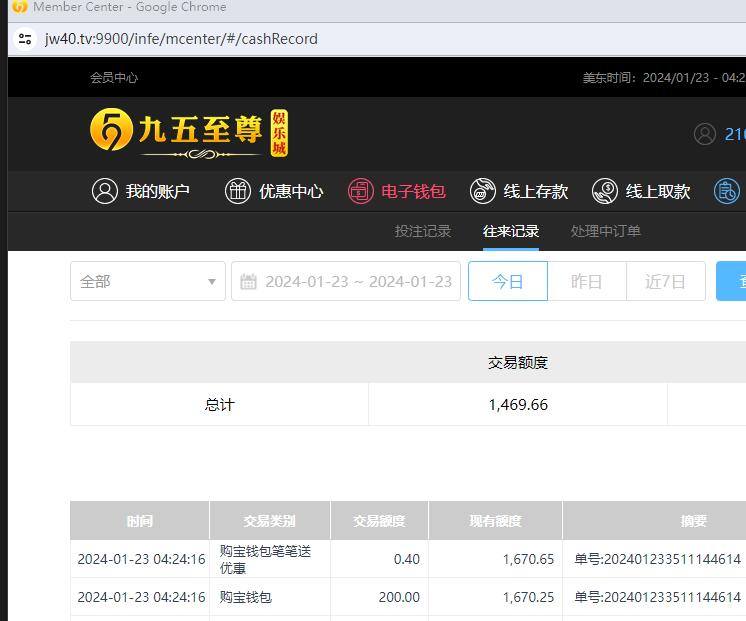This screenshot has width=746, height=621.
Task: Open the date range picker field
Action: [346, 281]
